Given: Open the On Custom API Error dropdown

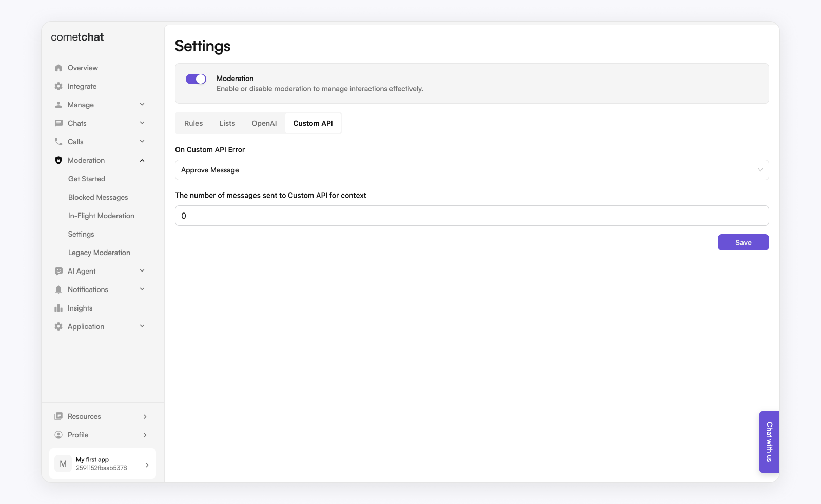Looking at the screenshot, I should pyautogui.click(x=472, y=170).
